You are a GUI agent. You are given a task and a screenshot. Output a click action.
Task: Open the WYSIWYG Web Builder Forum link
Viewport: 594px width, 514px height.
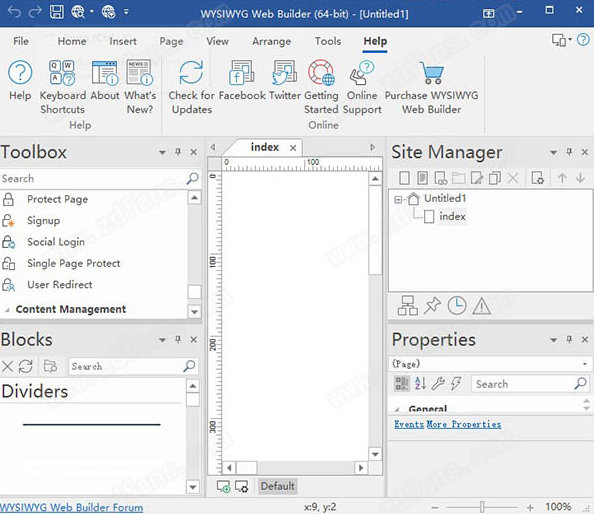[72, 507]
